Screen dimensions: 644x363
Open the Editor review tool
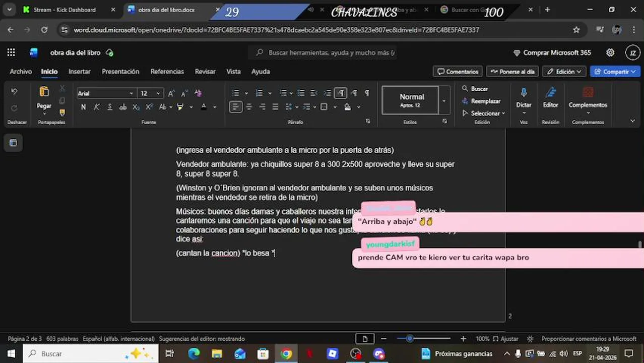(x=550, y=98)
